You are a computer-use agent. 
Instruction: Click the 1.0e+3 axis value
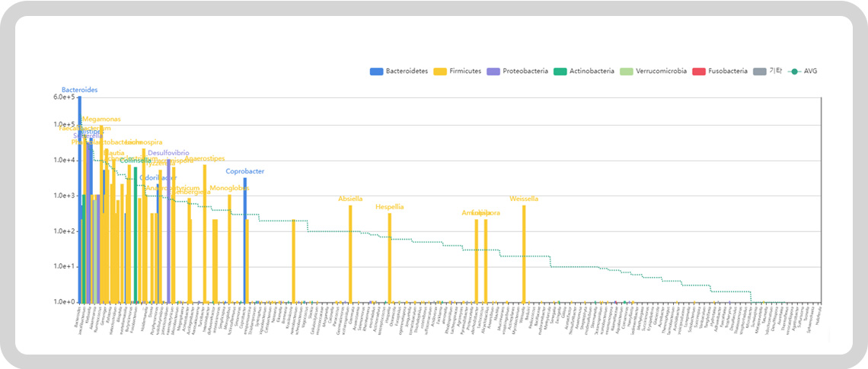pyautogui.click(x=64, y=196)
